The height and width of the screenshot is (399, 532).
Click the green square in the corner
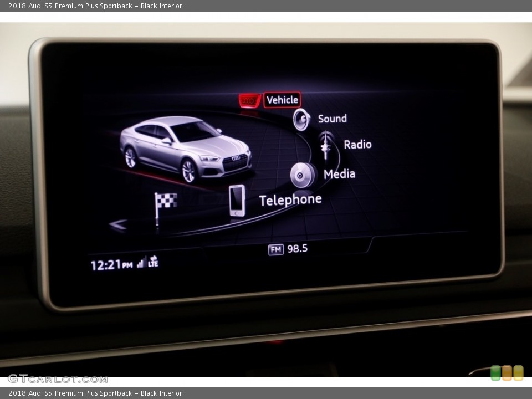[495, 373]
